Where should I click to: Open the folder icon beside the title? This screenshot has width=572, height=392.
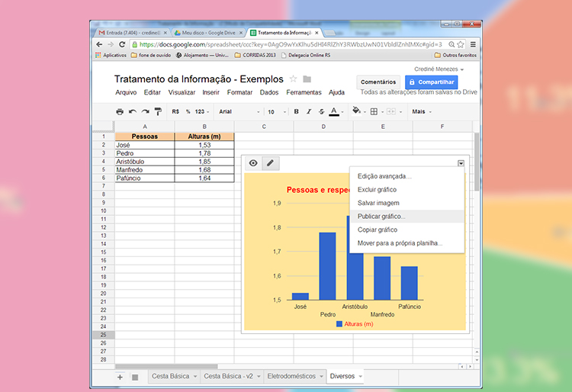307,79
